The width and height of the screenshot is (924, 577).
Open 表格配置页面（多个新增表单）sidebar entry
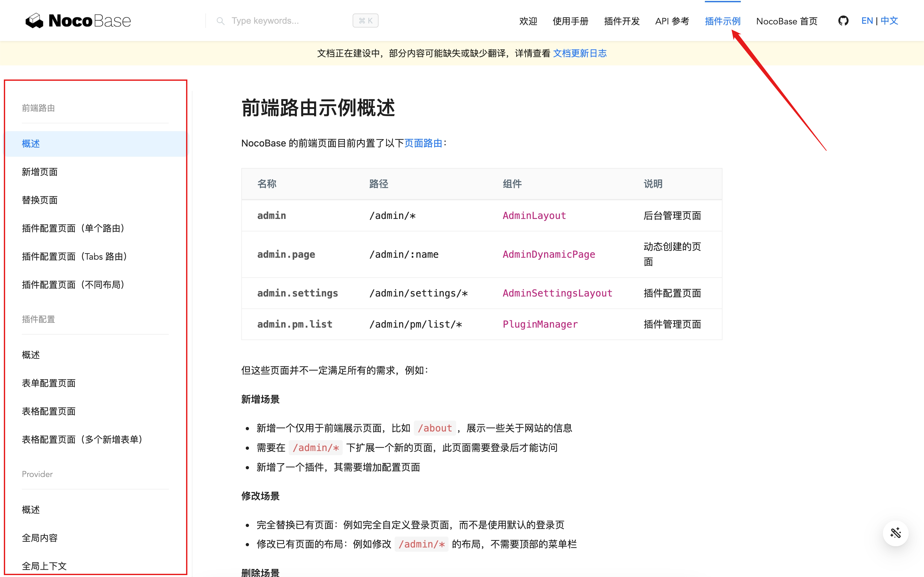click(x=82, y=439)
